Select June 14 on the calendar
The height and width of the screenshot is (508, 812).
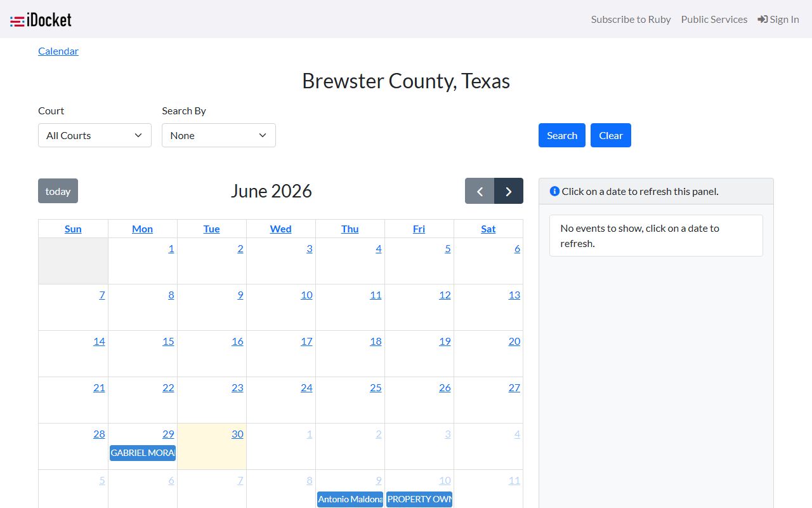click(x=99, y=341)
